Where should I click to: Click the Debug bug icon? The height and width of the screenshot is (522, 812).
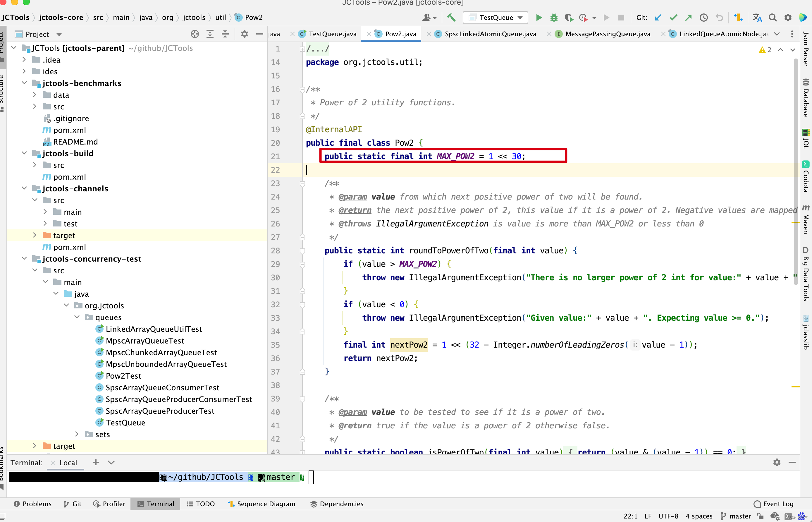553,18
